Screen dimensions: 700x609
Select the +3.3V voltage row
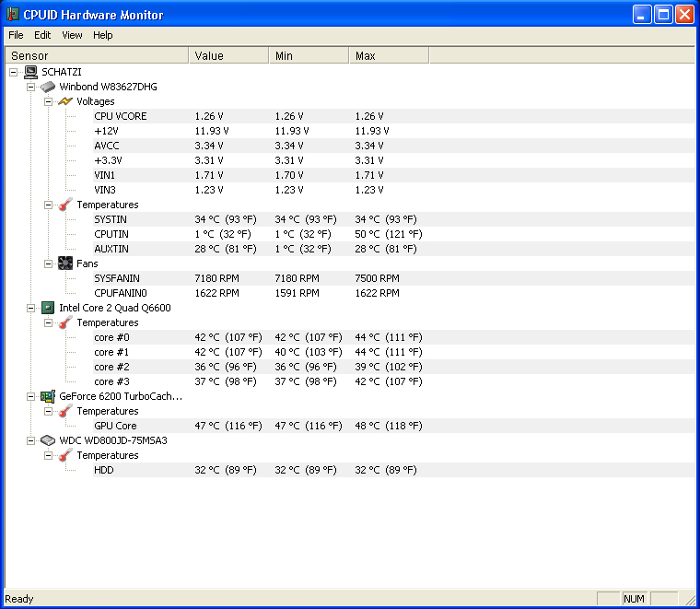[394, 160]
